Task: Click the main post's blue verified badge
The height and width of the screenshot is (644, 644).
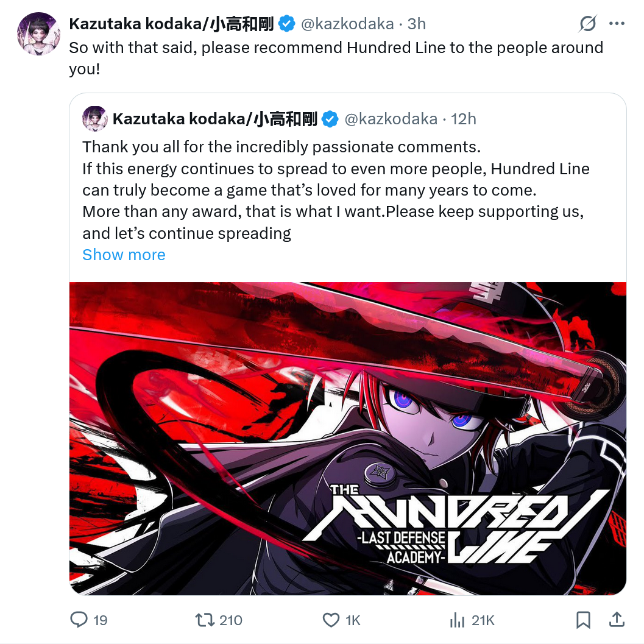Action: click(x=287, y=23)
